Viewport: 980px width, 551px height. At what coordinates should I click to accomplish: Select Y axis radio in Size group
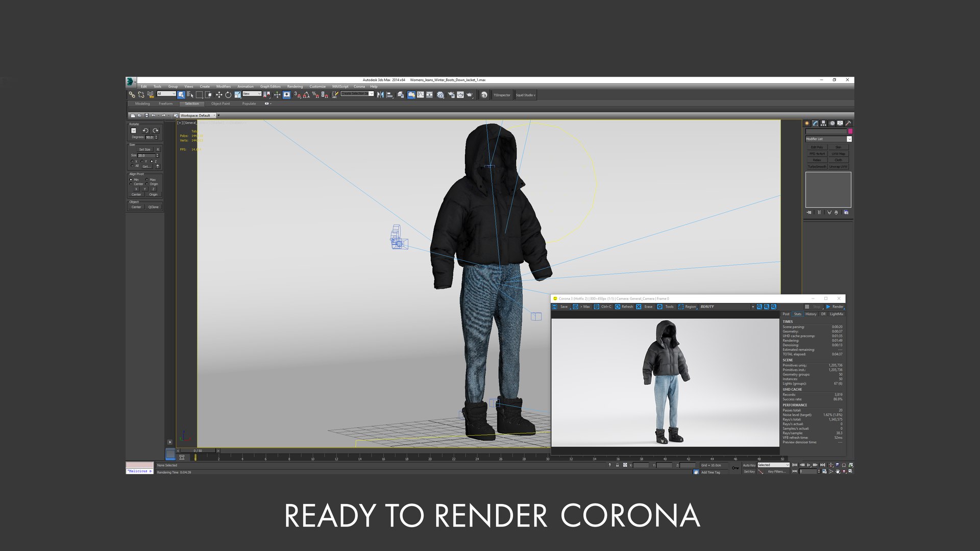tap(142, 161)
